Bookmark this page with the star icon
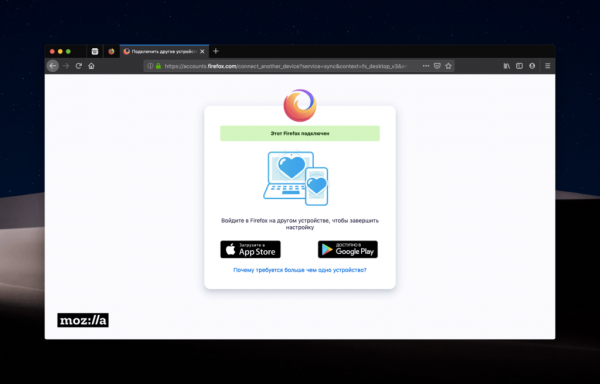This screenshot has height=384, width=600. (x=448, y=66)
